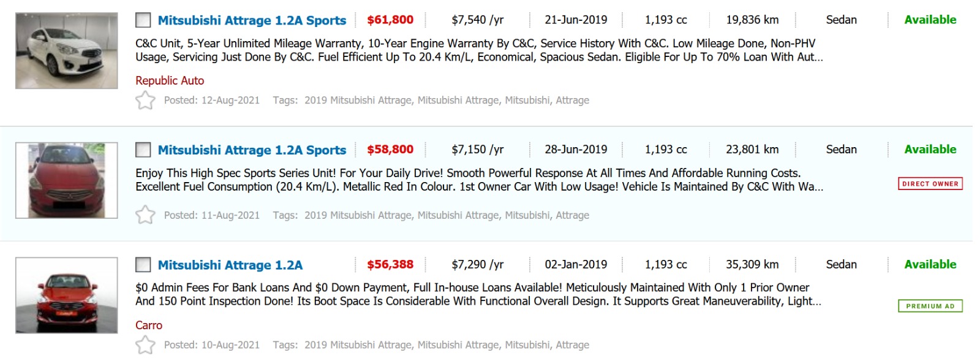Click the Available status of the $56,388 listing
The width and height of the screenshot is (980, 358).
pyautogui.click(x=930, y=264)
